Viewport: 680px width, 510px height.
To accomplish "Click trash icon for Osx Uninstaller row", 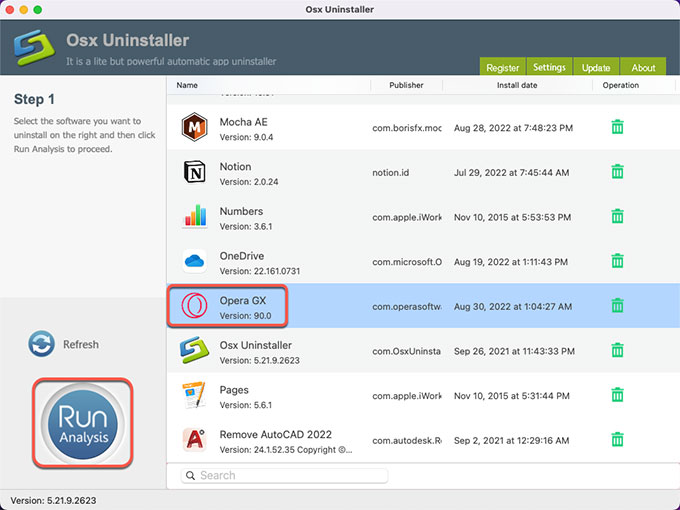I will point(618,350).
